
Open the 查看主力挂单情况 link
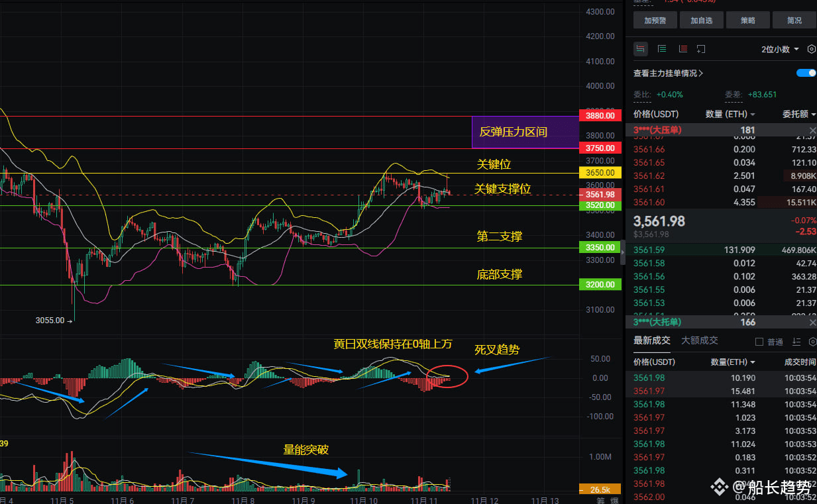pos(669,74)
